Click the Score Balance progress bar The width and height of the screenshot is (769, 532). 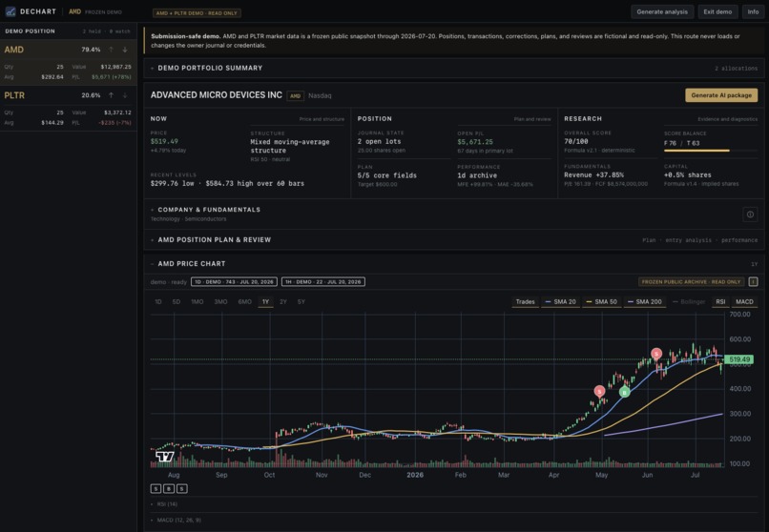710,151
